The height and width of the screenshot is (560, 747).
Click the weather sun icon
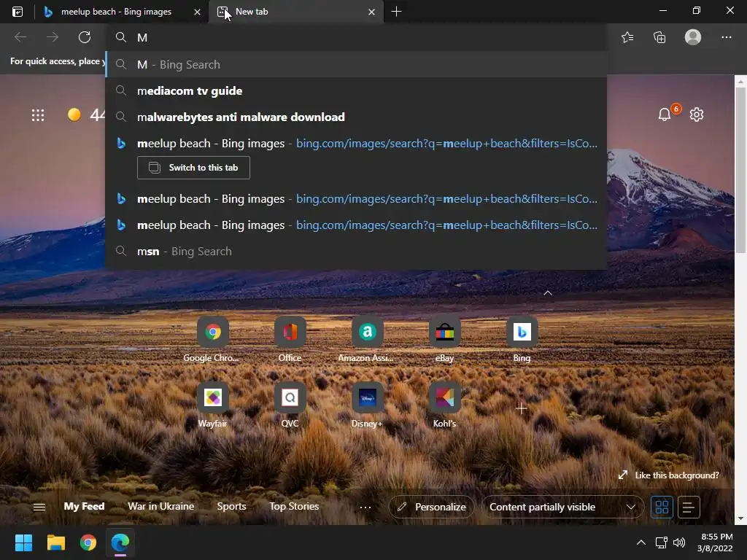tap(74, 114)
